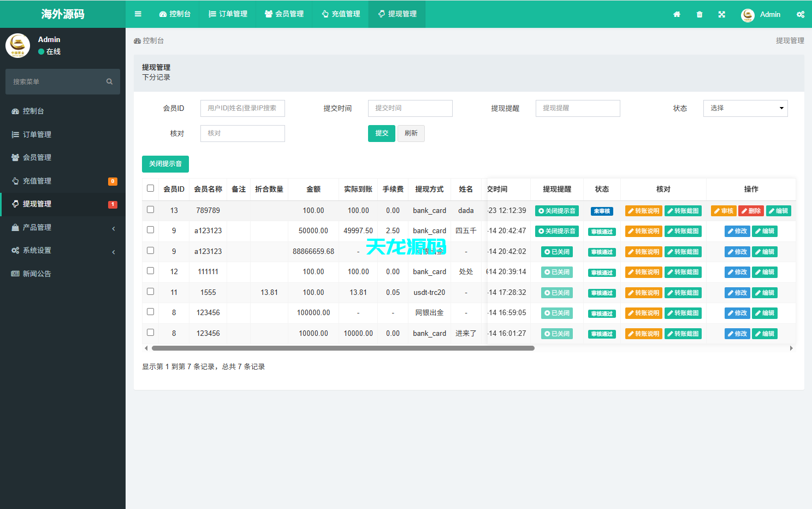Click the search magnifier in sidebar search box

click(109, 81)
